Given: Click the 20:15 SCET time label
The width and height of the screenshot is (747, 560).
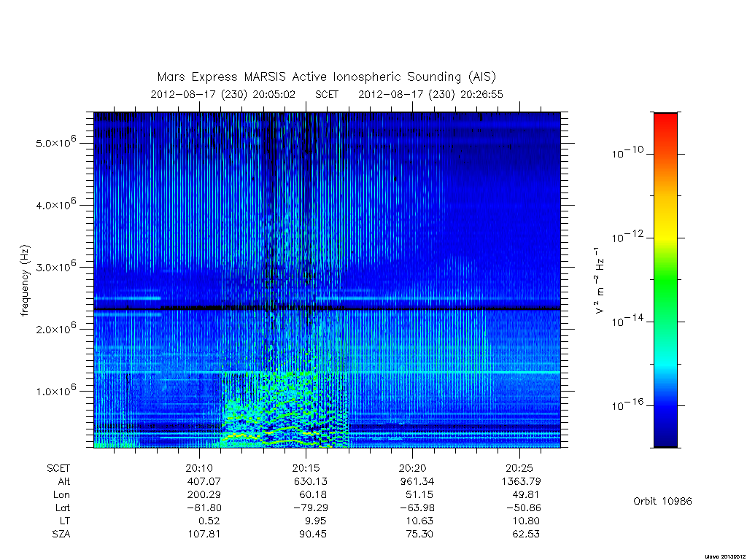Looking at the screenshot, I should (x=306, y=468).
